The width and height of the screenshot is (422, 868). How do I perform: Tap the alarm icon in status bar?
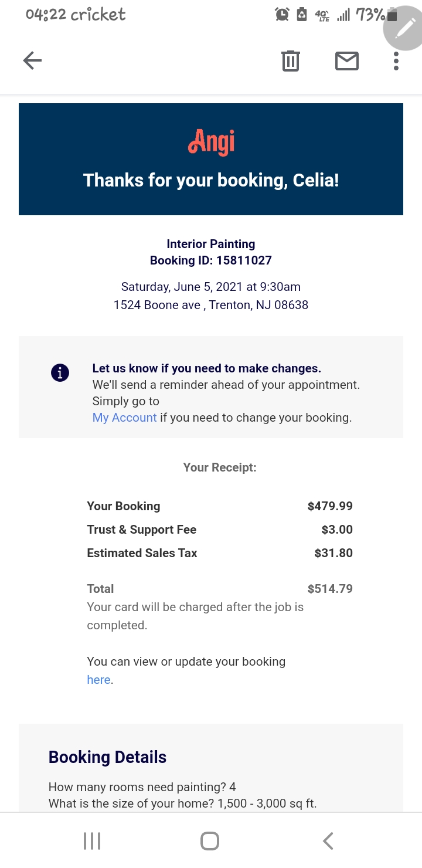(282, 15)
